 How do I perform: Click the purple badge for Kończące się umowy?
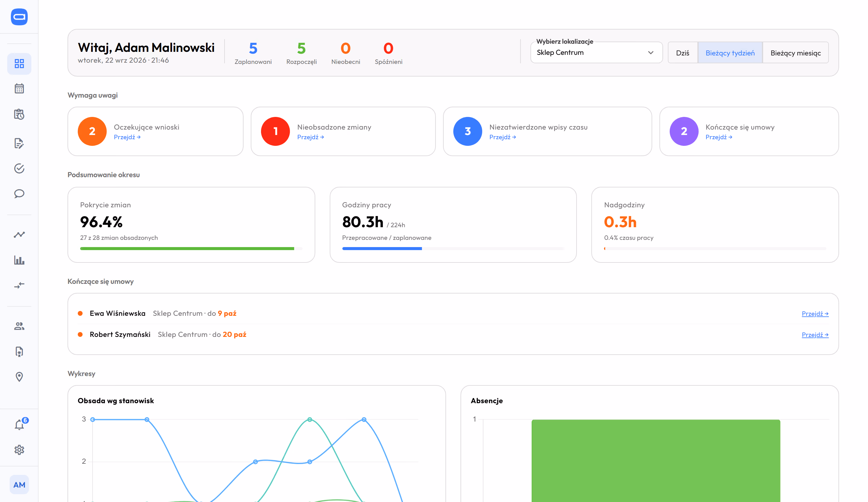coord(684,131)
